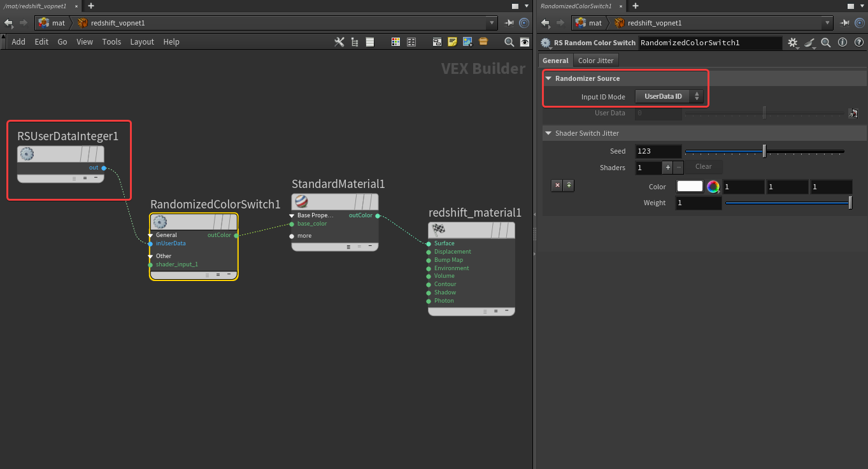The width and height of the screenshot is (868, 469).
Task: Click the magnifier find icon in network editor
Action: click(x=509, y=42)
